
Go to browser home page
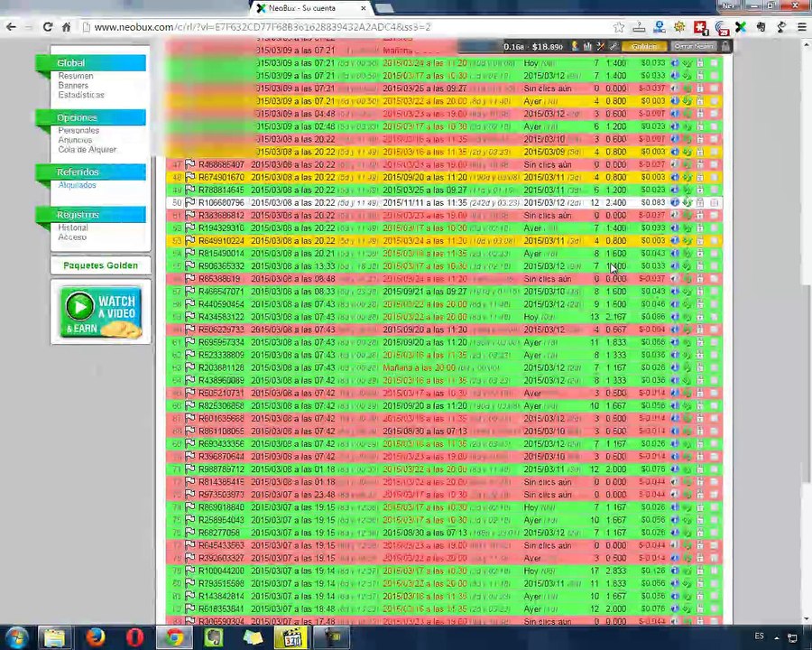click(x=66, y=27)
